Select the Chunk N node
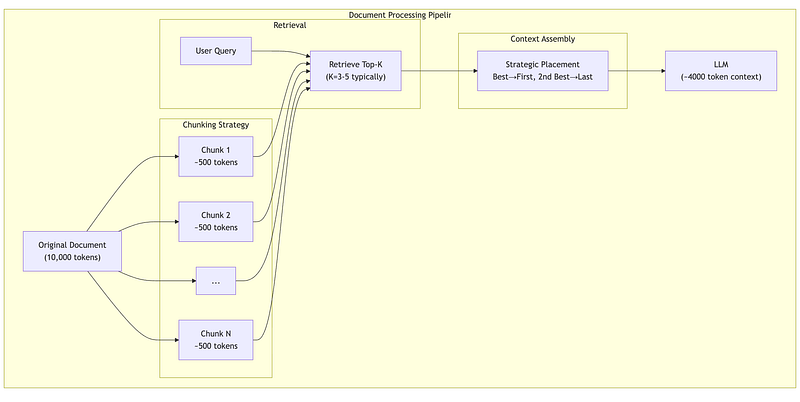Viewport: 800px width, 402px height. click(216, 340)
